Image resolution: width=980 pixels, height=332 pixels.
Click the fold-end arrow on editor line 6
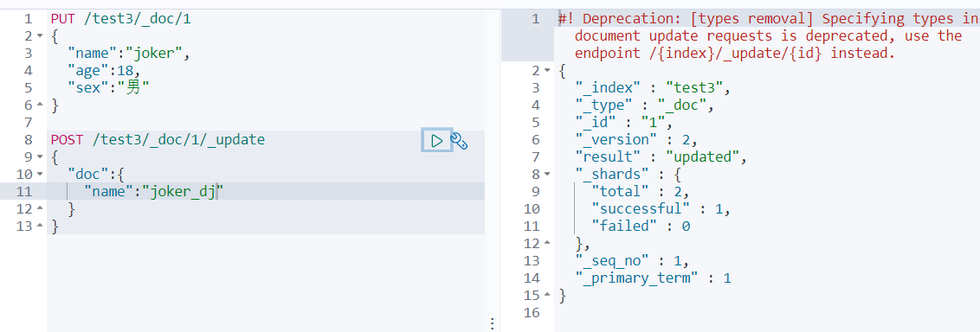click(x=40, y=105)
